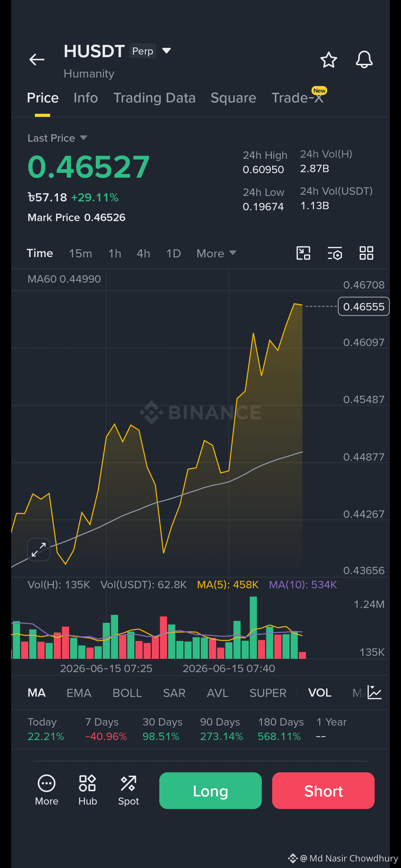Tap the green Long button
Screen dimensions: 401x868
[x=211, y=790]
